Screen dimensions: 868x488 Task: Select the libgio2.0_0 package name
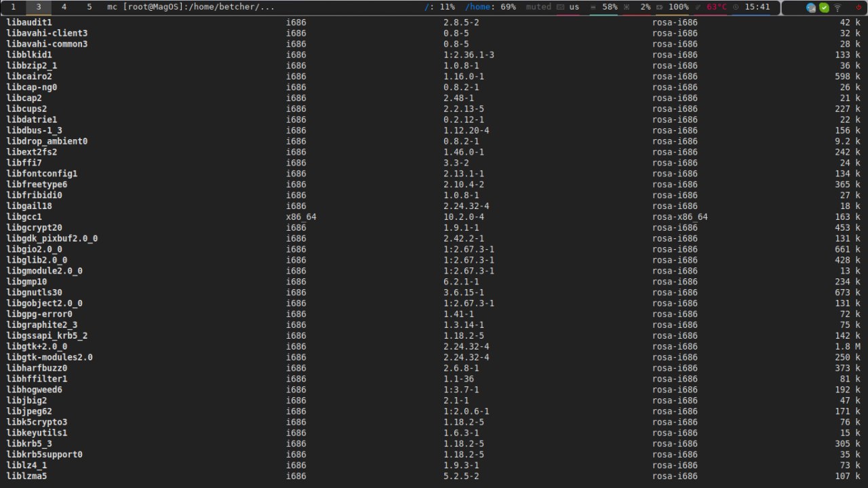pos(35,250)
